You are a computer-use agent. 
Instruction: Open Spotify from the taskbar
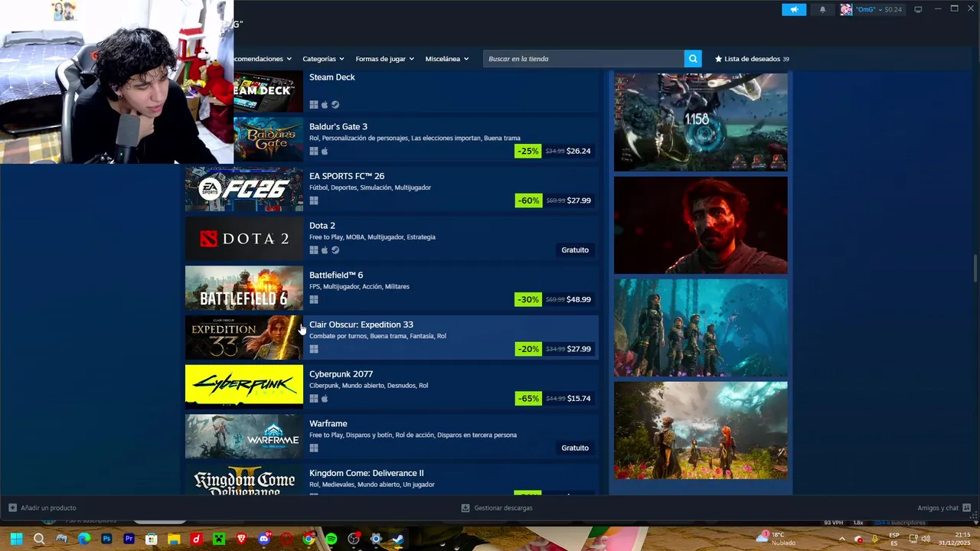(331, 539)
